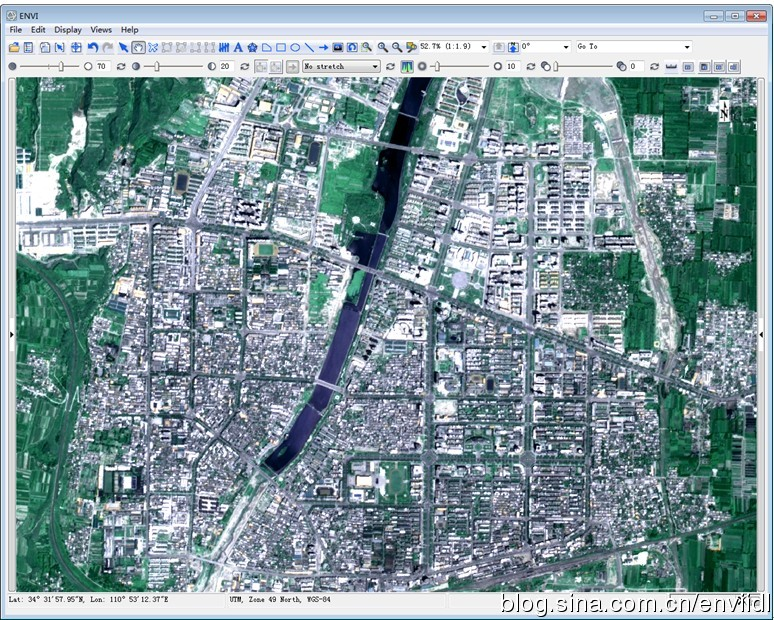The height and width of the screenshot is (620, 774).
Task: Click the Zoom In magnifier
Action: (383, 47)
